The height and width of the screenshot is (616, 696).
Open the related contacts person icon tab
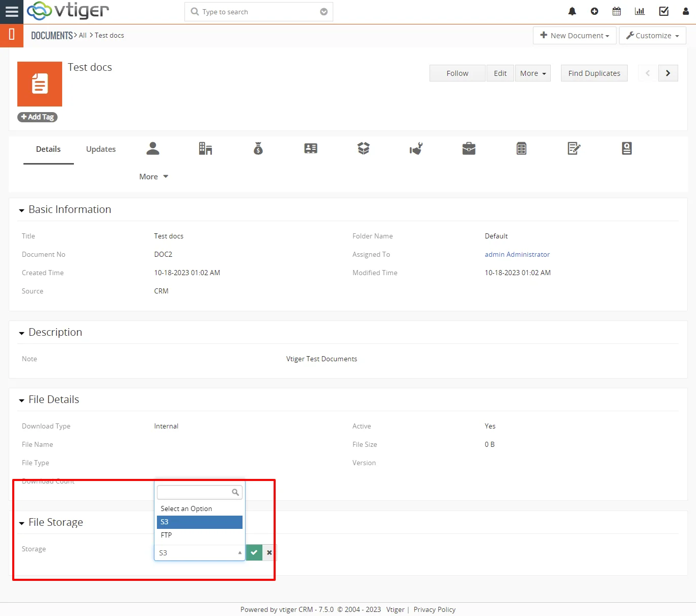(153, 149)
